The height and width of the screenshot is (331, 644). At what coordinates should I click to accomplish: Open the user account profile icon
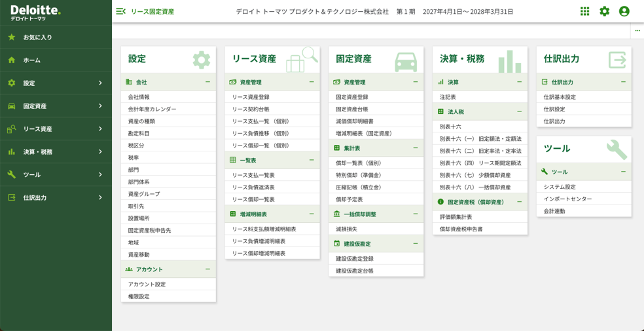tap(624, 11)
